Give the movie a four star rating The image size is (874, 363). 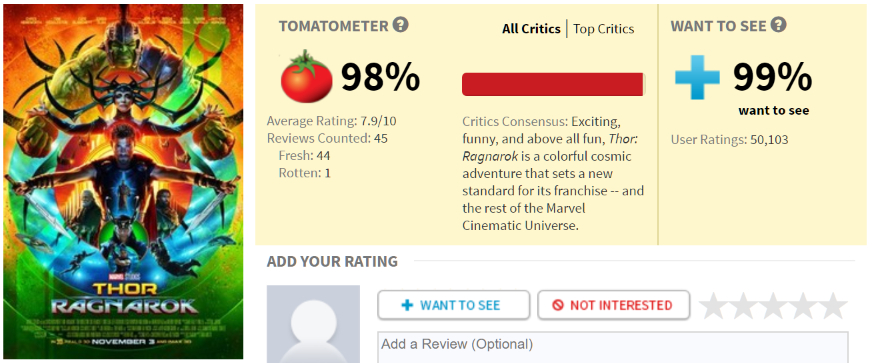tap(803, 306)
